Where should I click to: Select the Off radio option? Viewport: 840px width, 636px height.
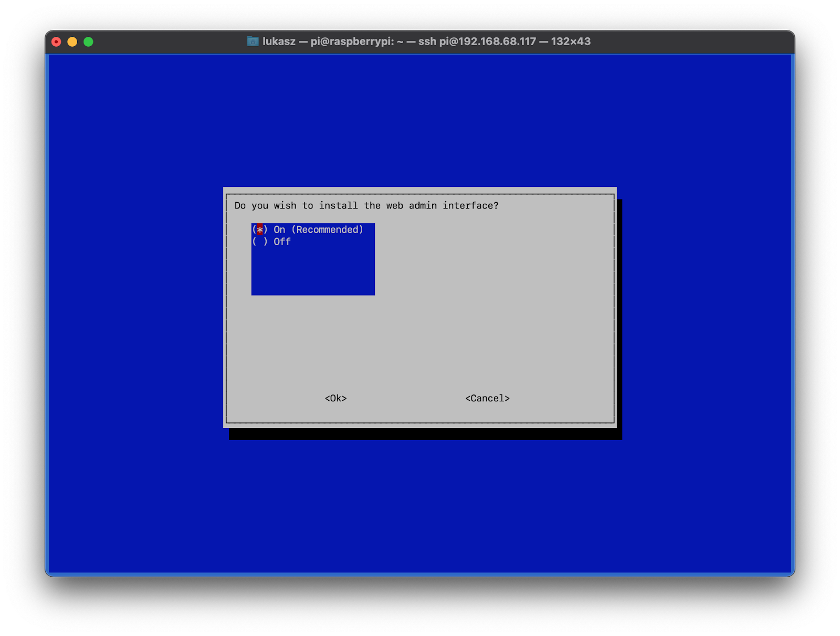pos(271,242)
